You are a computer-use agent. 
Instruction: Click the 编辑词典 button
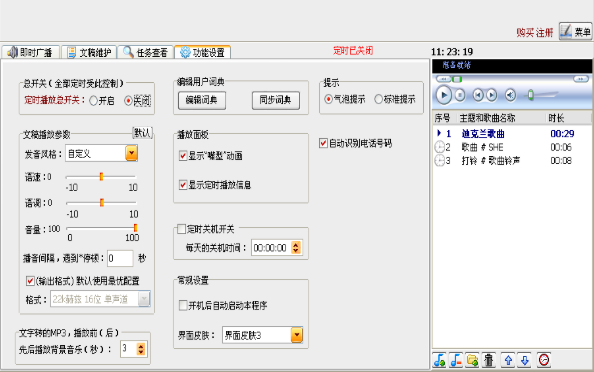[202, 100]
